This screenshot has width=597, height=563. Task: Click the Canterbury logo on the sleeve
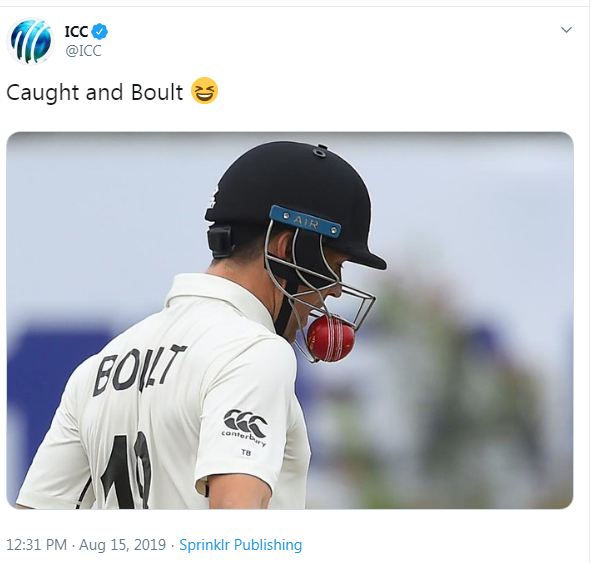pyautogui.click(x=245, y=427)
